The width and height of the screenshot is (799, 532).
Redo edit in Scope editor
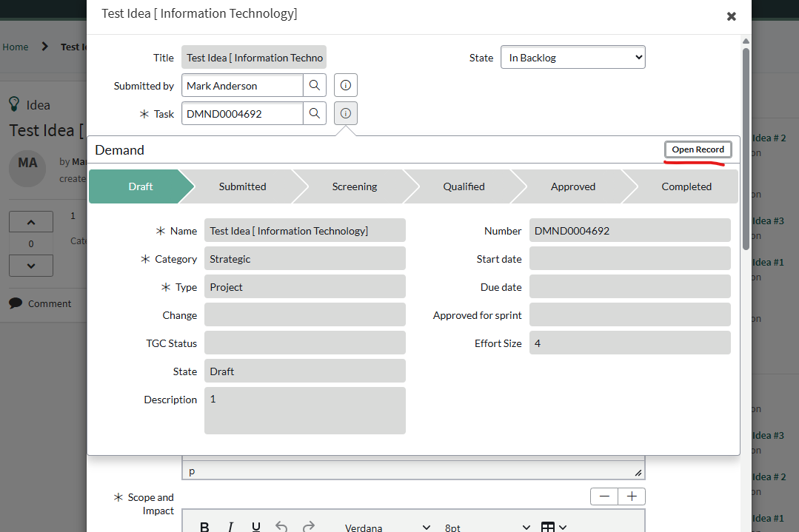click(x=308, y=526)
